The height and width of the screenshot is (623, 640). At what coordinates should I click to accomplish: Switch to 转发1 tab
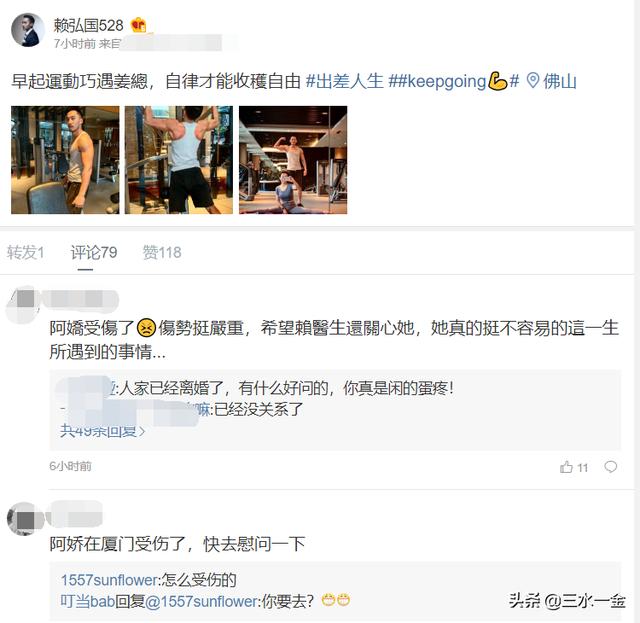[25, 252]
